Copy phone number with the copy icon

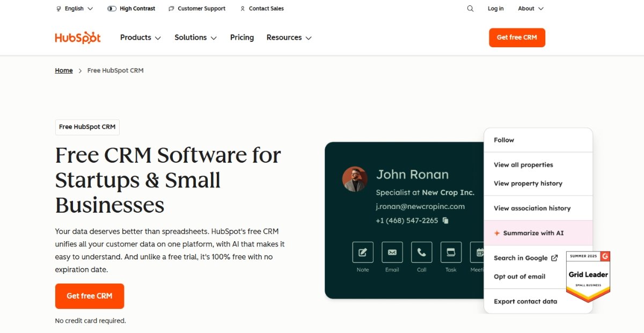[x=445, y=221]
